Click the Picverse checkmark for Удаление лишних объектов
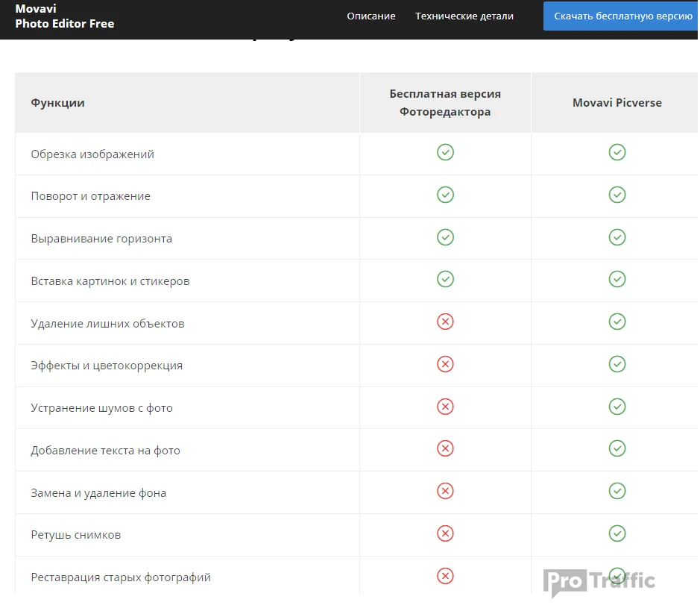Image resolution: width=700 pixels, height=614 pixels. (617, 322)
